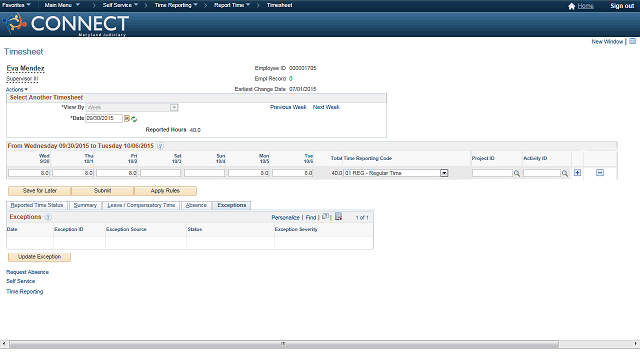The height and width of the screenshot is (360, 640).
Task: Click the Sat 10/3 hours field
Action: [x=160, y=173]
